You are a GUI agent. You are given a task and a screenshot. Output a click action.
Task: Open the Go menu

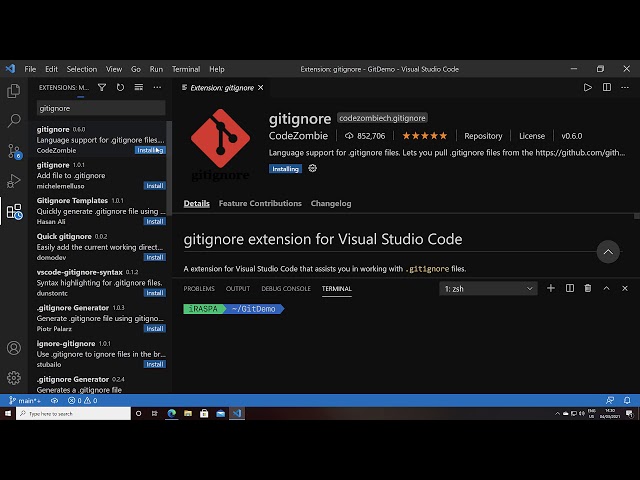click(136, 69)
